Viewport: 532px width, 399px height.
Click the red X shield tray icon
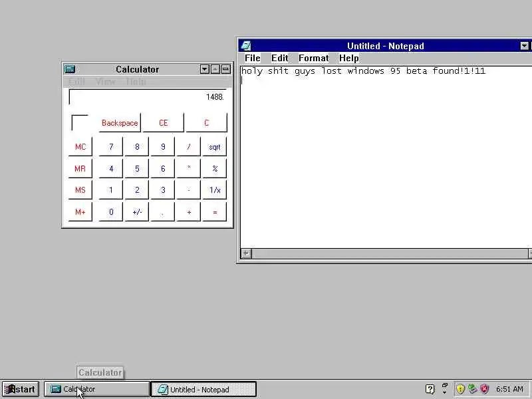[485, 389]
